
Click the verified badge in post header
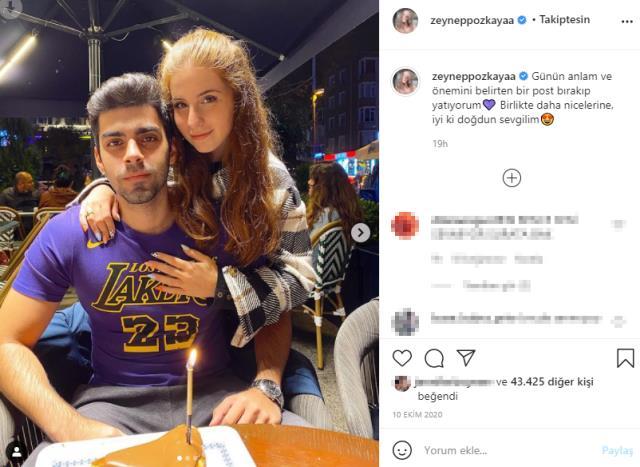(x=521, y=20)
